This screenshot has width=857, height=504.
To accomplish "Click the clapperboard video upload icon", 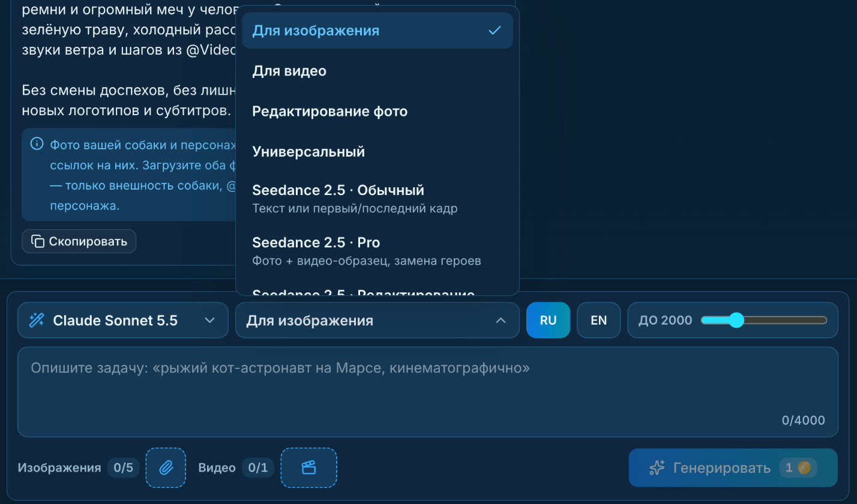I will tap(308, 467).
